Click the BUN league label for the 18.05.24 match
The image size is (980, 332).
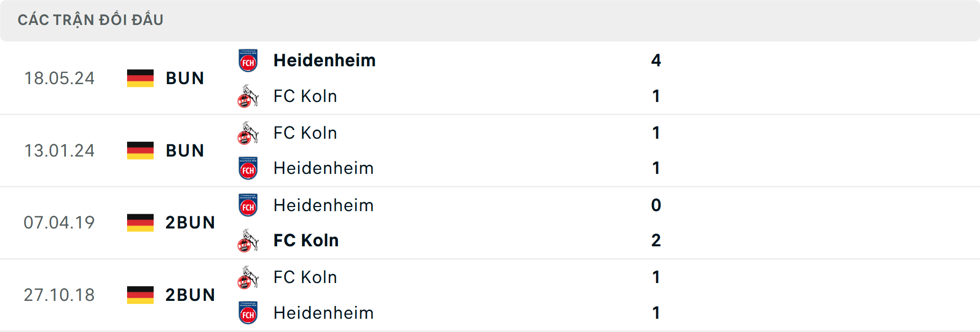click(185, 78)
